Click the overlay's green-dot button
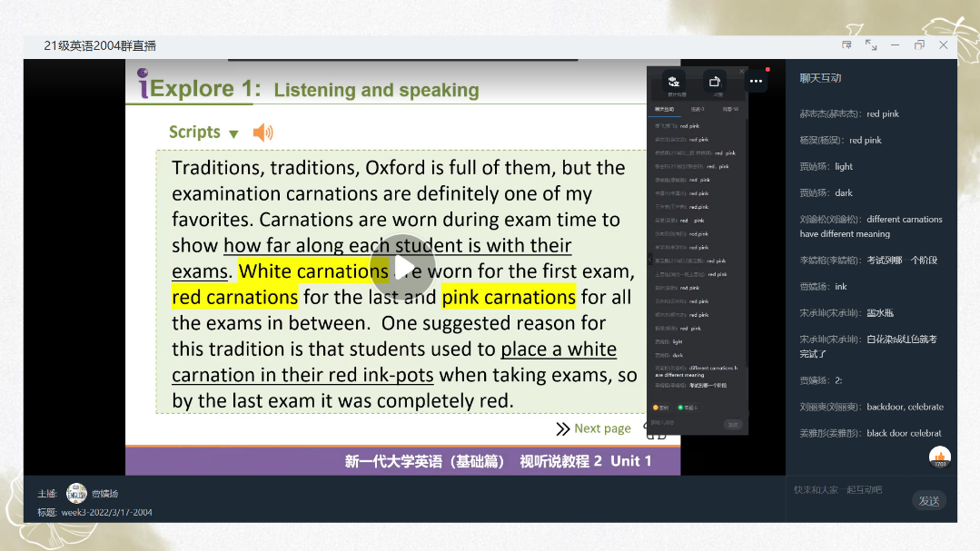Image resolution: width=980 pixels, height=551 pixels. [688, 408]
